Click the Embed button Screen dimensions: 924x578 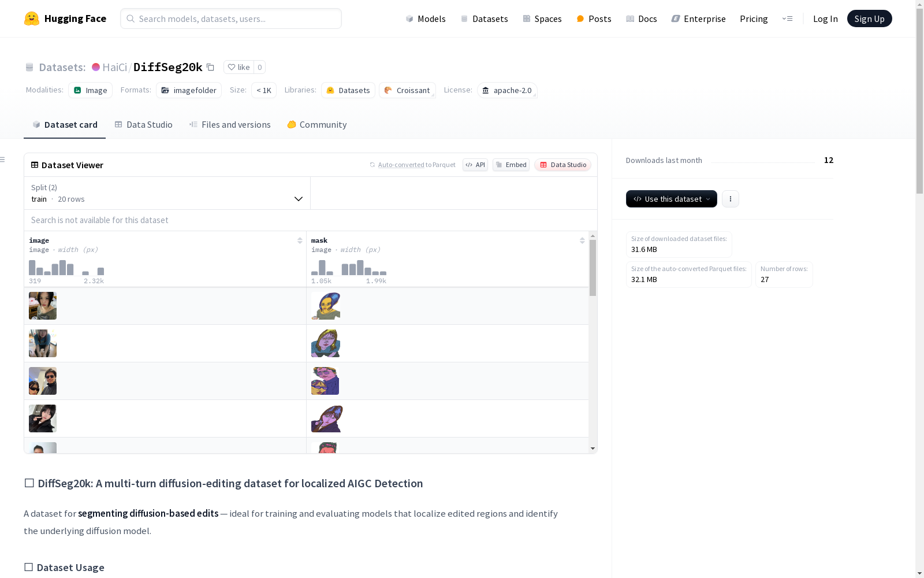(511, 165)
